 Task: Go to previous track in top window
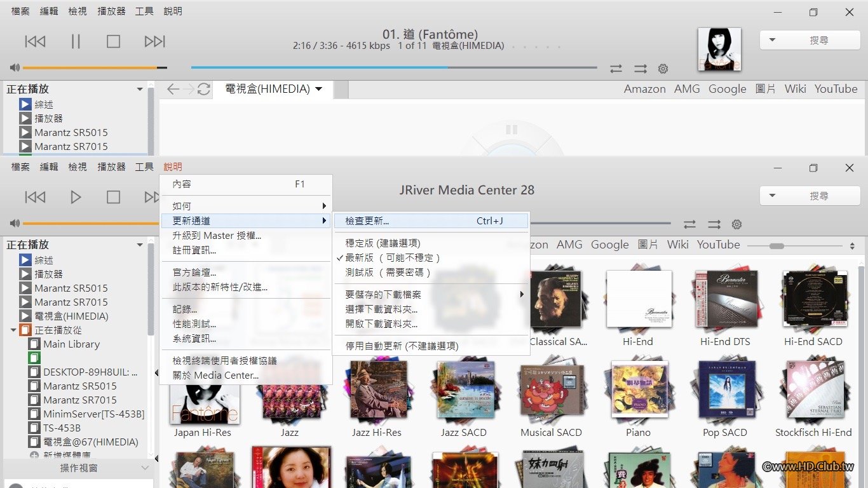(35, 41)
